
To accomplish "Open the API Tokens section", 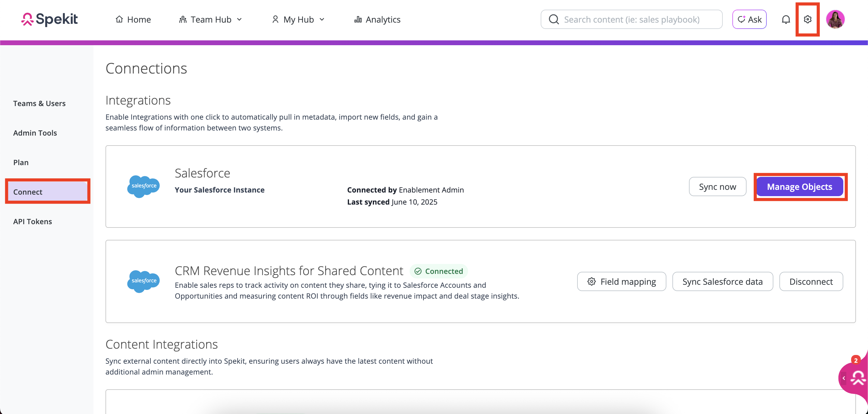I will [x=33, y=221].
